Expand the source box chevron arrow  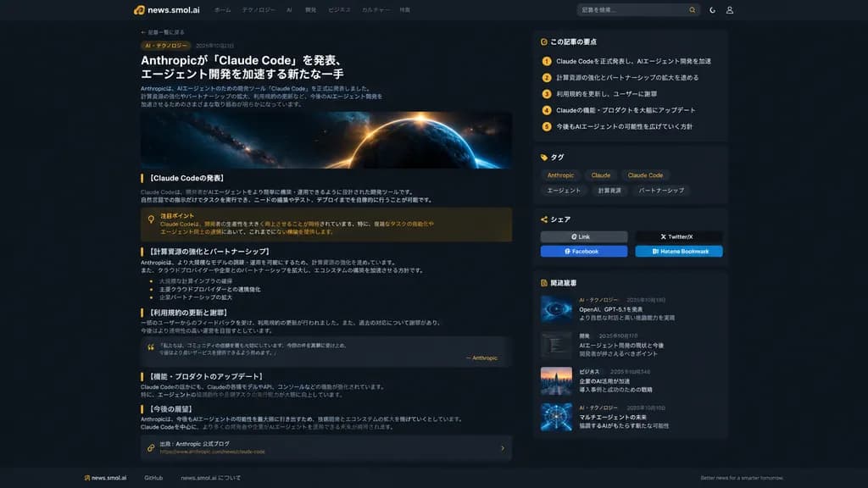[503, 448]
